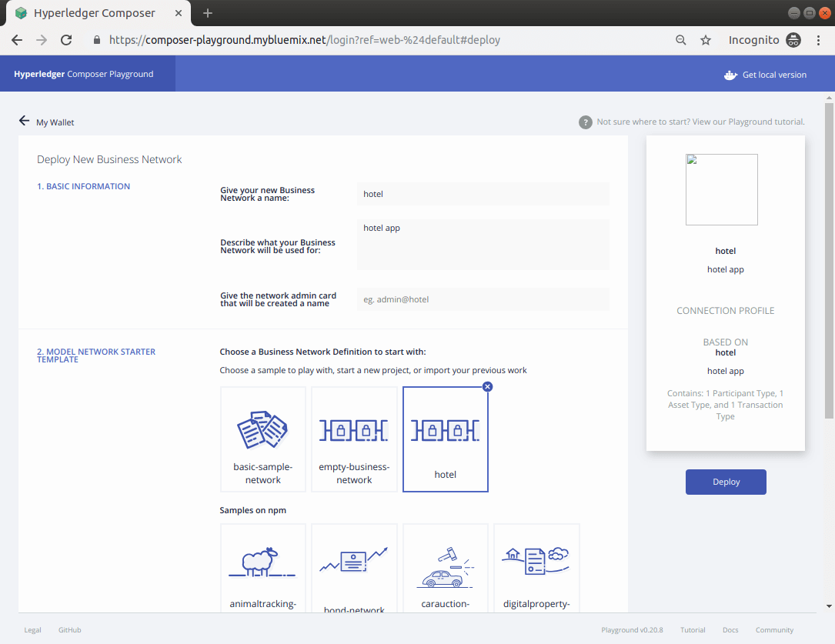Viewport: 835px width, 644px height.
Task: Click the Hyperledger Composer tab favicon
Action: [22, 13]
